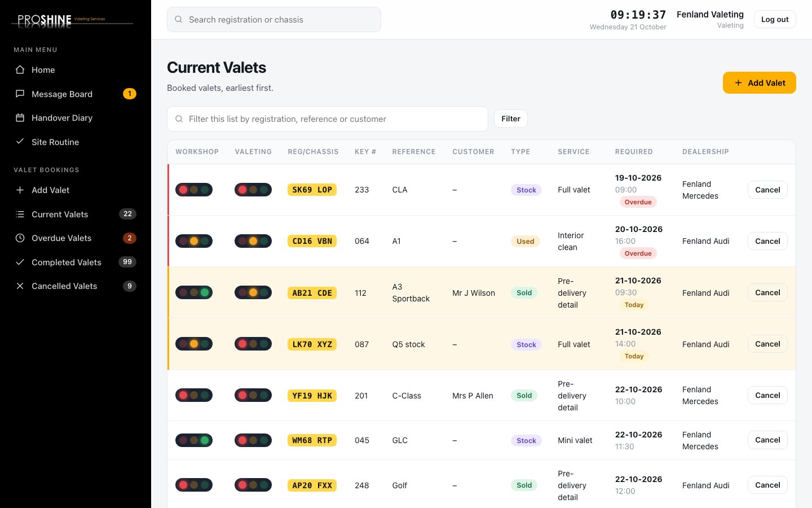812x508 pixels.
Task: Click the Required column header
Action: coord(634,152)
